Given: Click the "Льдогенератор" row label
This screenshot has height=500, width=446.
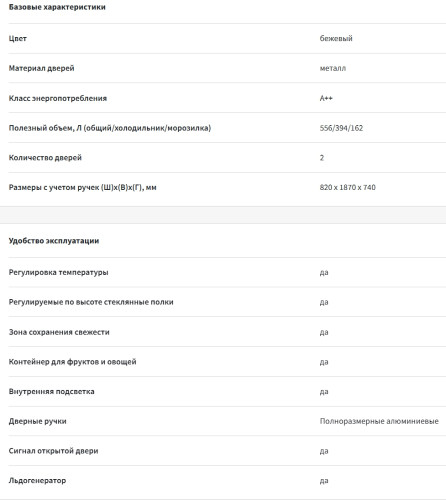Looking at the screenshot, I should pyautogui.click(x=37, y=481).
